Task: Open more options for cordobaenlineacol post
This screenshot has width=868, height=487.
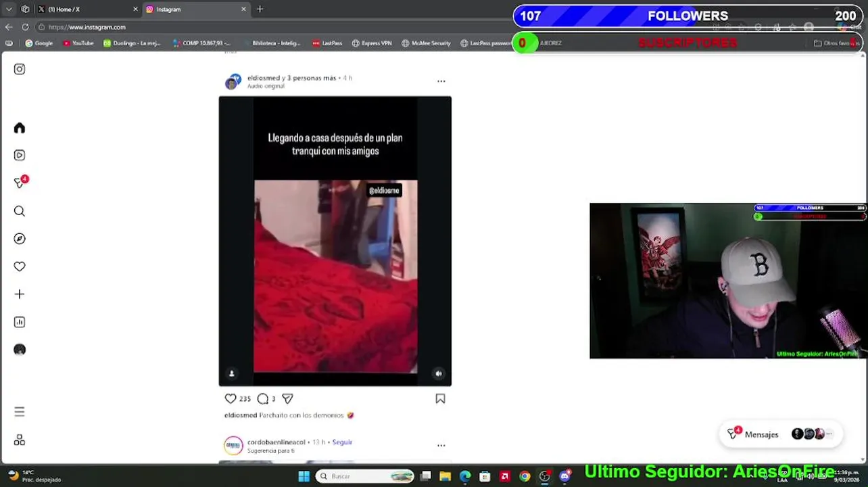Action: click(441, 446)
